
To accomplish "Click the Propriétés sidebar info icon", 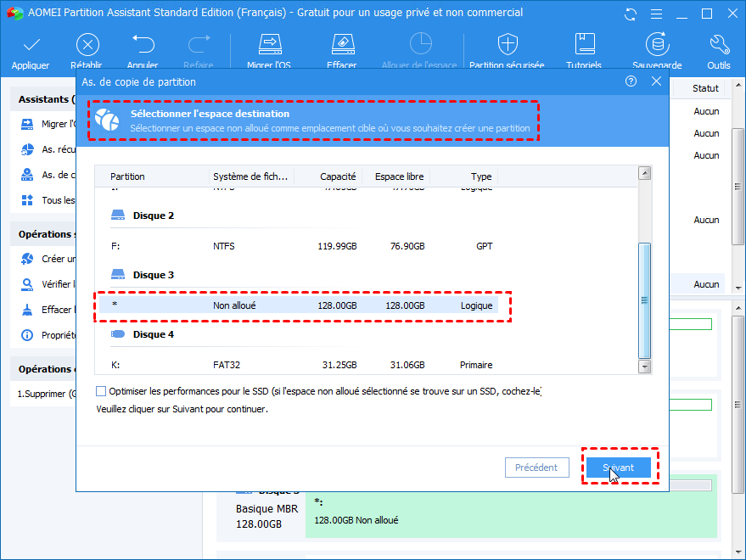I will click(27, 335).
